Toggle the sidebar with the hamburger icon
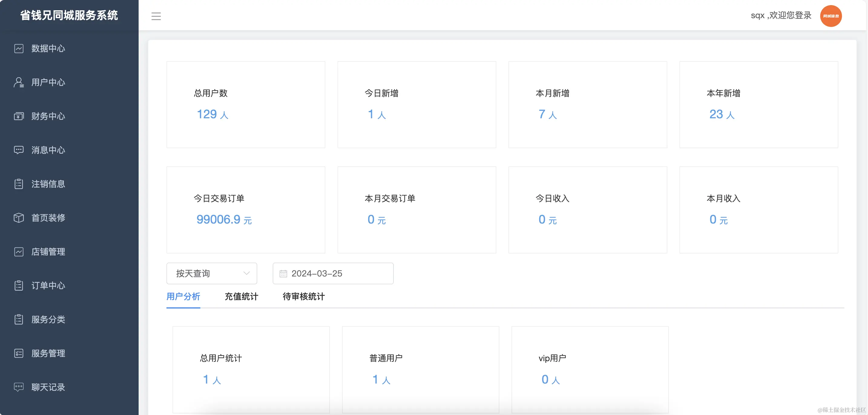868x415 pixels. [x=156, y=16]
